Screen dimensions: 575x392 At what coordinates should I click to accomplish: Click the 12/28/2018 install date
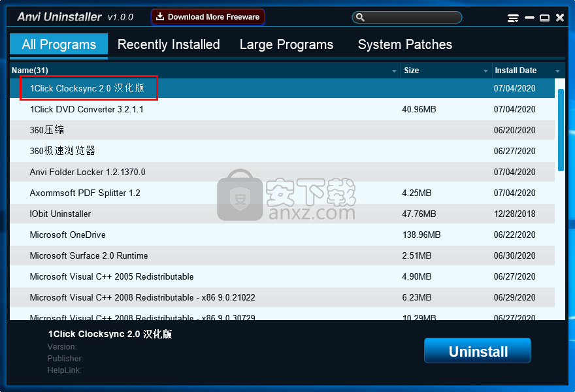[514, 214]
